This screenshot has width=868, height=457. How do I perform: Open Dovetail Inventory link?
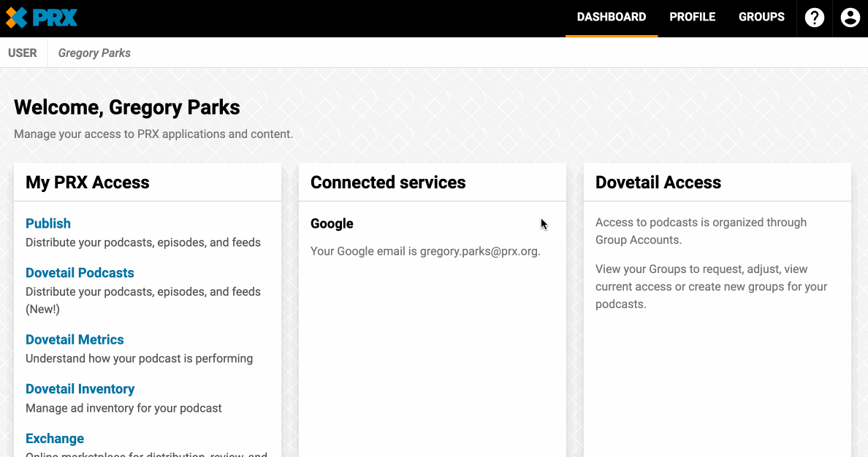[x=80, y=389]
